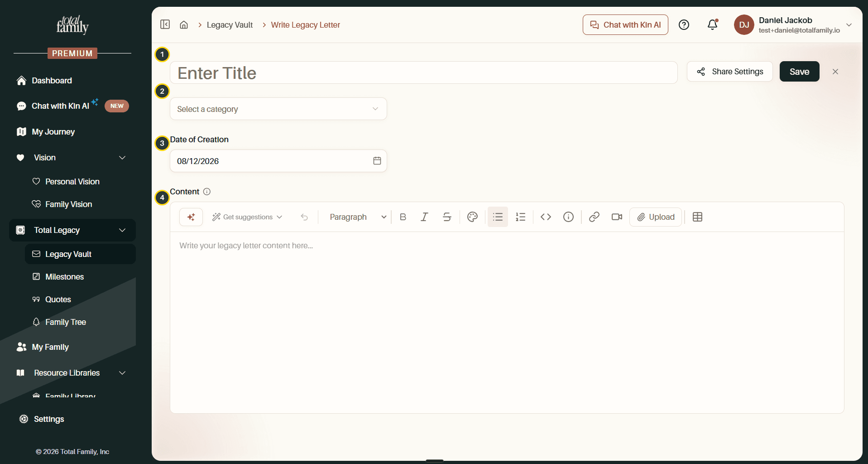Open the calendar date picker icon
Viewport: 868px width, 464px height.
point(377,161)
